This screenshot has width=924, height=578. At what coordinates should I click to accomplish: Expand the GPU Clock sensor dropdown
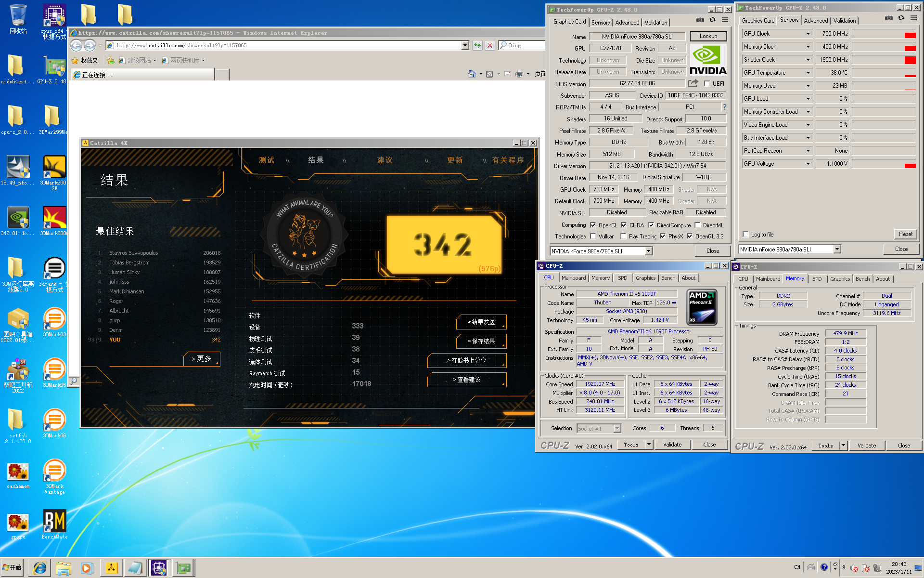(x=808, y=34)
